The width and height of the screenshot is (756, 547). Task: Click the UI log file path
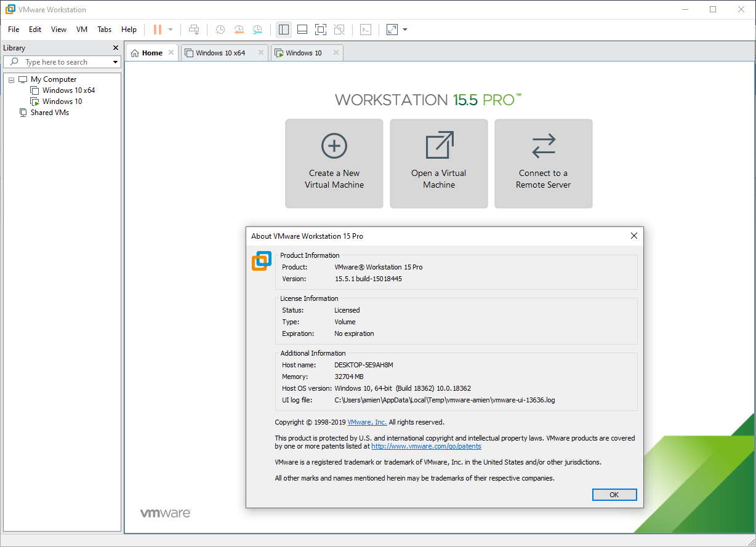pos(444,400)
